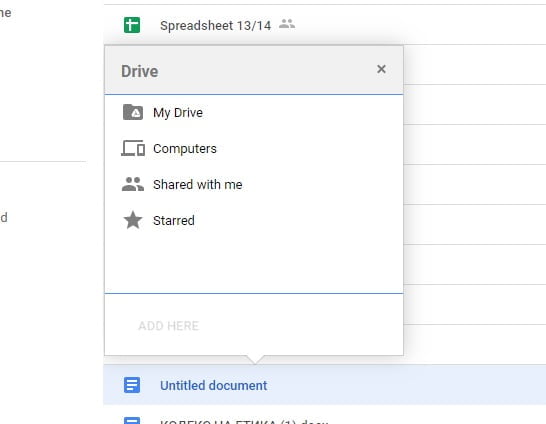Close the Drive destination dialog
This screenshot has height=424, width=546.
tap(381, 69)
